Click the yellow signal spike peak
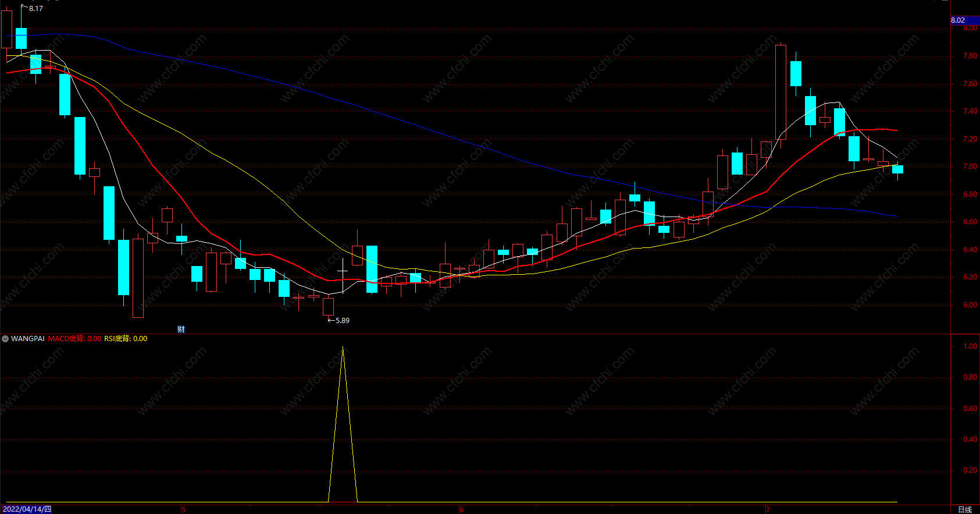Image resolution: width=980 pixels, height=514 pixels. [x=343, y=348]
